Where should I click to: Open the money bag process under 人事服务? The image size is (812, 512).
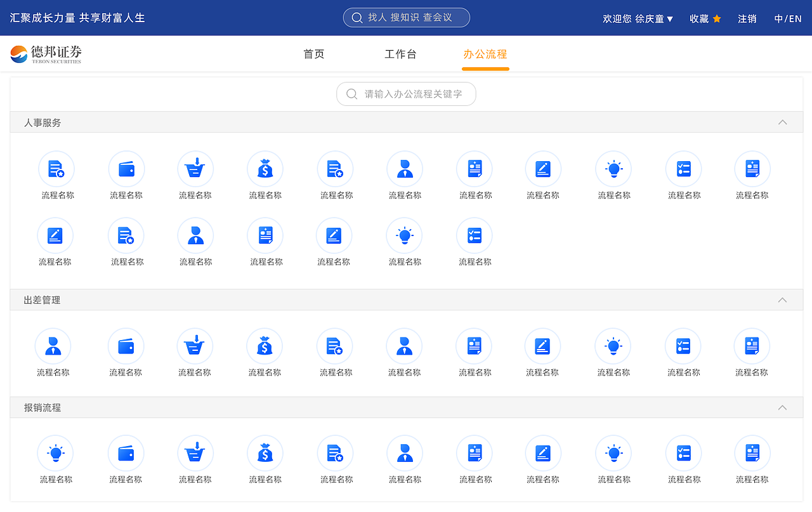coord(265,169)
